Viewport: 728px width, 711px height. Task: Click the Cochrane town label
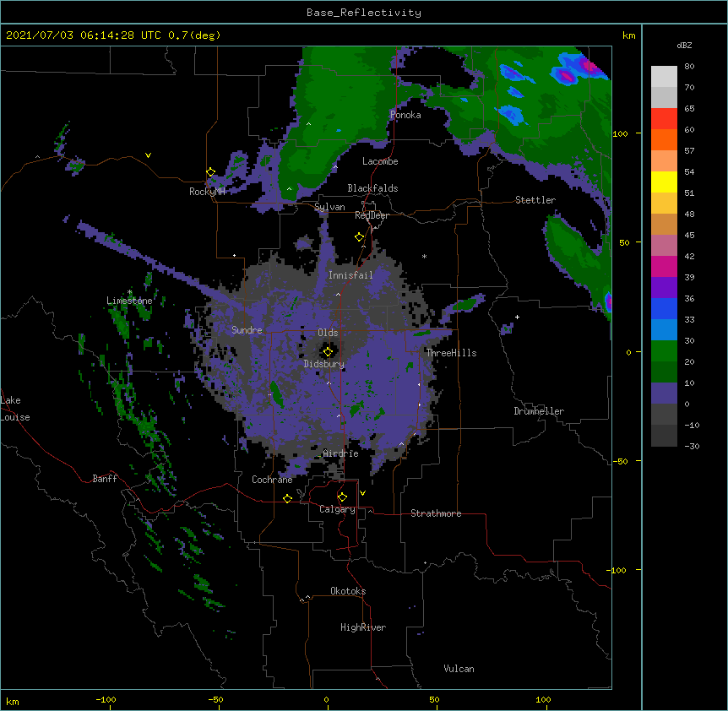point(272,480)
